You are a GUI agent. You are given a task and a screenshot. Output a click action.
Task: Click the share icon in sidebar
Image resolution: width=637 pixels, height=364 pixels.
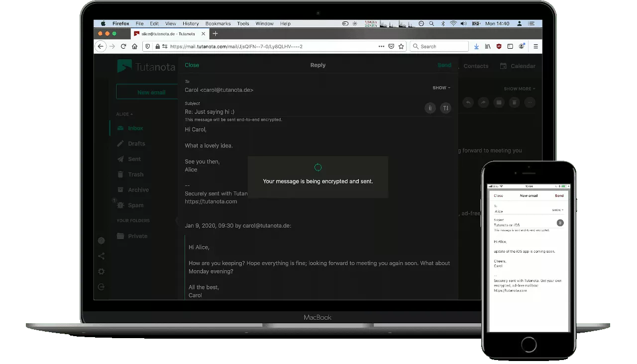pyautogui.click(x=102, y=256)
